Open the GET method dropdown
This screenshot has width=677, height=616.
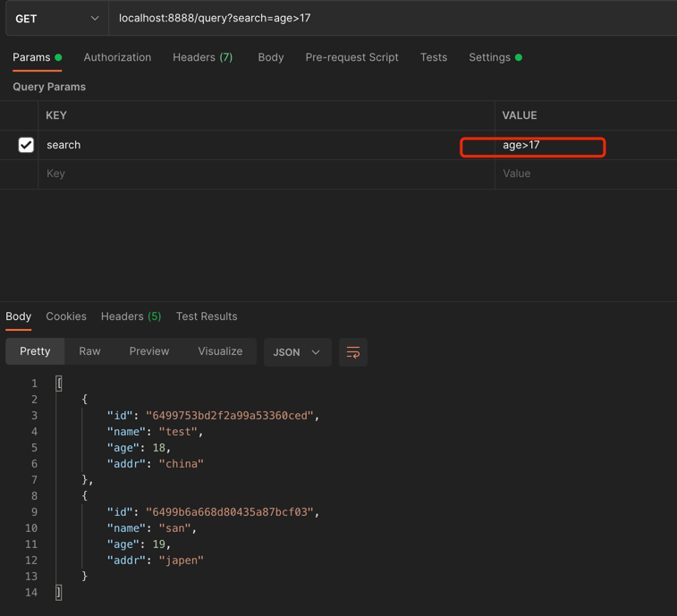click(57, 18)
